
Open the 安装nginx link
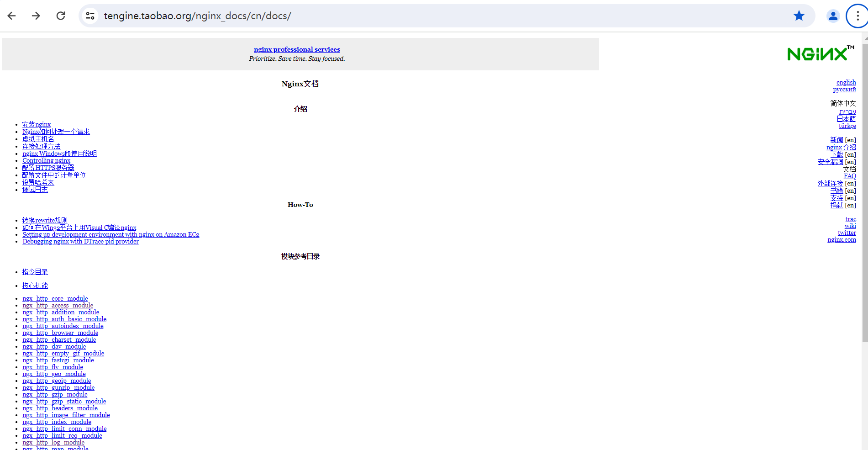click(37, 124)
